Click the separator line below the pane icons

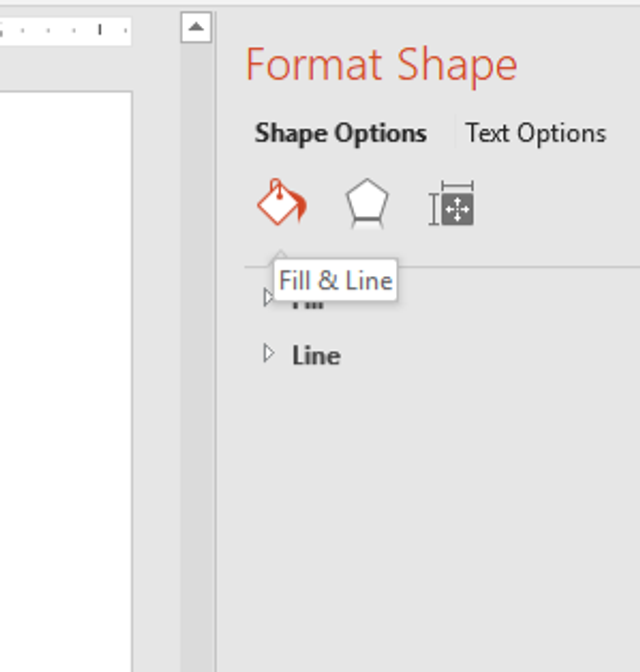[x=520, y=267]
